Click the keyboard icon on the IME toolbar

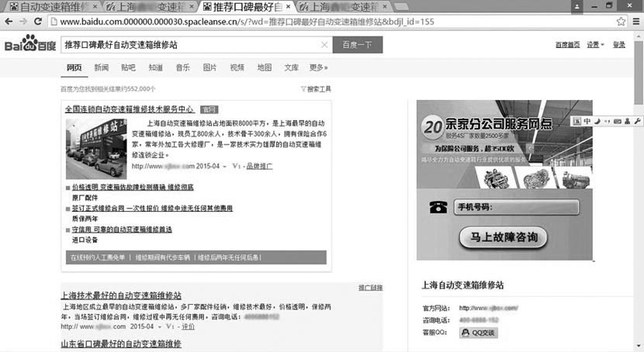tap(618, 121)
